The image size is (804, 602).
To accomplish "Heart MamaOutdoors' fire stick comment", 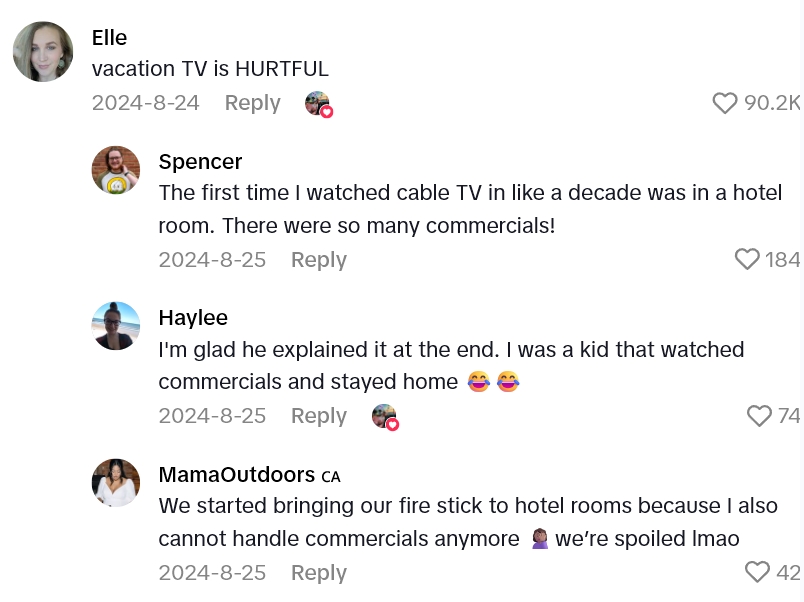I will pos(758,572).
